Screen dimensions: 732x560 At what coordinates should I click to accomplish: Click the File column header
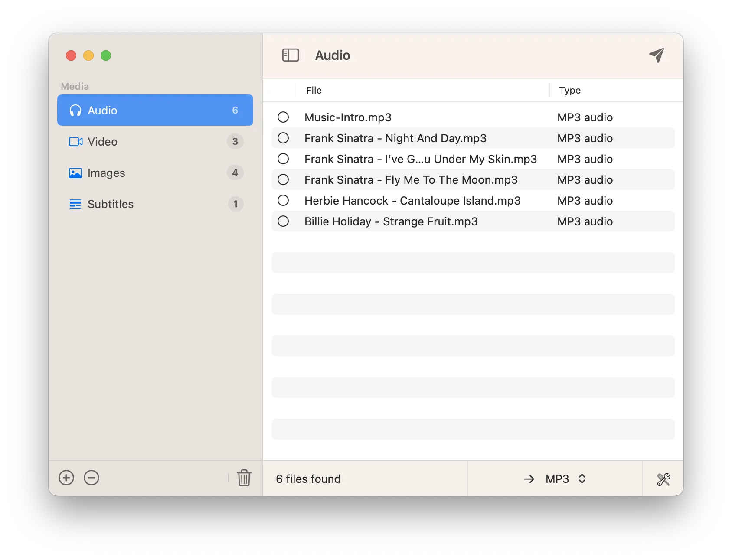tap(314, 90)
